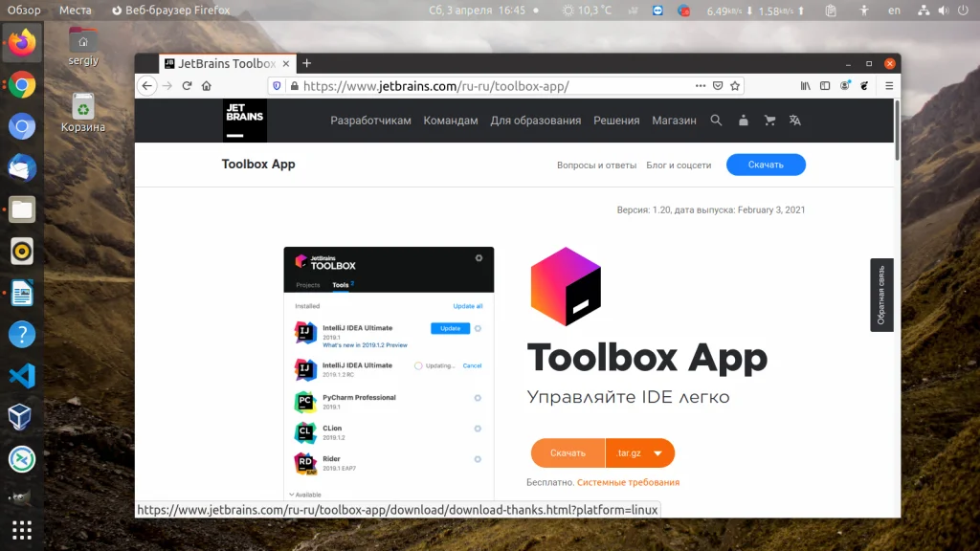Click inside the browser address bar
980x551 pixels.
pyautogui.click(x=479, y=85)
